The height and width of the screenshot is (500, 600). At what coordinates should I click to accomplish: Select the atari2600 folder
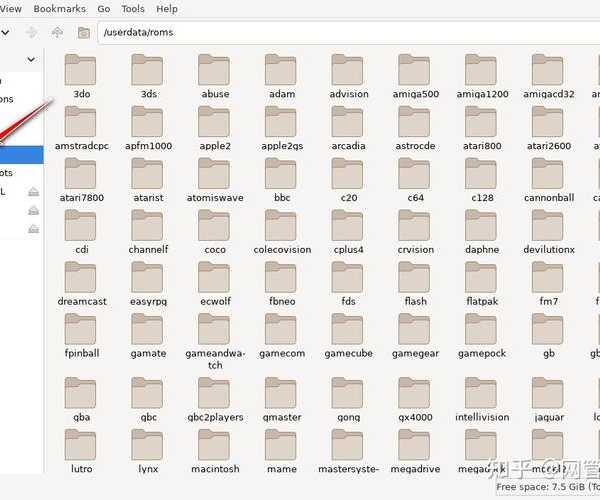coord(548,129)
